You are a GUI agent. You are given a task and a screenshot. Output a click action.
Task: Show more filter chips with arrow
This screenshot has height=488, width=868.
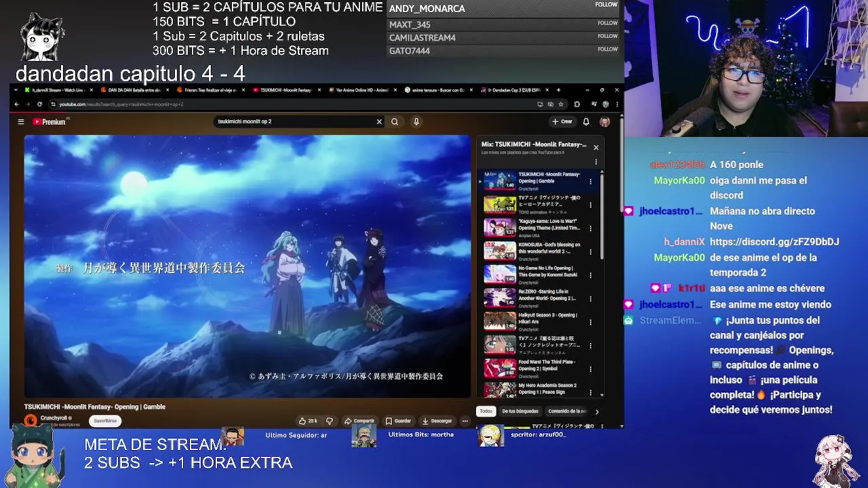pos(597,411)
